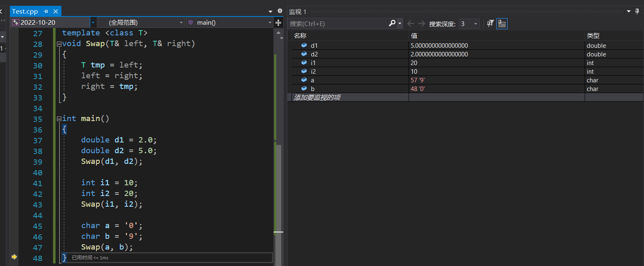
Task: Open the 2022-10-20 project dropdown
Action: click(94, 23)
